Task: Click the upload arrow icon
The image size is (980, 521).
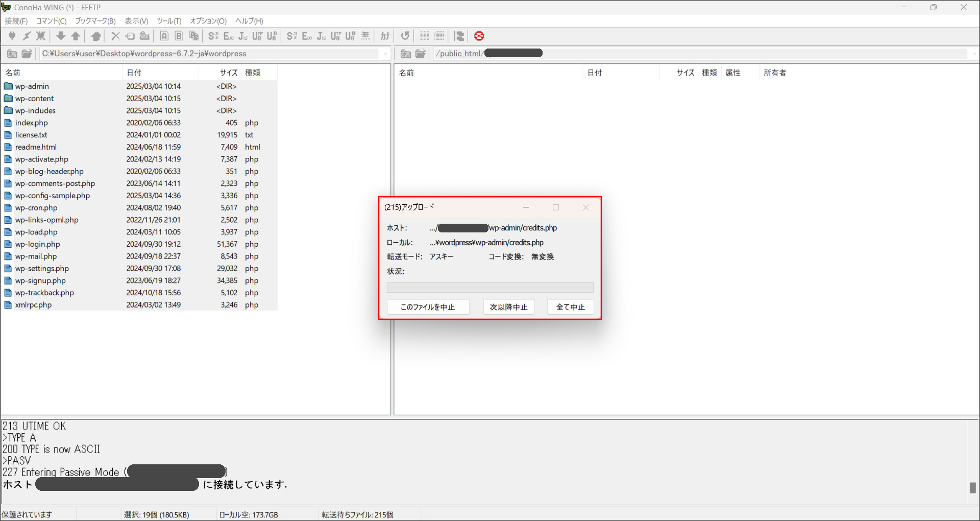Action: tap(76, 36)
